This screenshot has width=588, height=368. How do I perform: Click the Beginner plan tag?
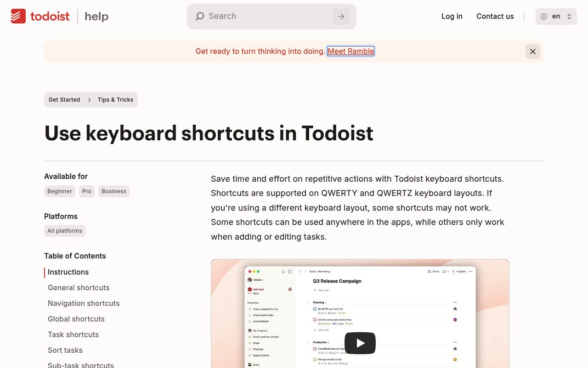tap(60, 191)
